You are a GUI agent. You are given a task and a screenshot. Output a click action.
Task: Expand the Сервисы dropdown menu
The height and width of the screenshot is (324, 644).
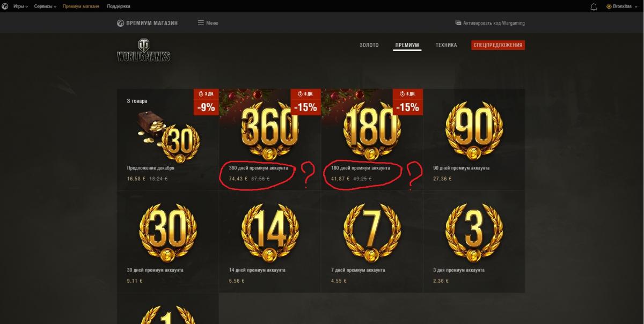pyautogui.click(x=45, y=6)
